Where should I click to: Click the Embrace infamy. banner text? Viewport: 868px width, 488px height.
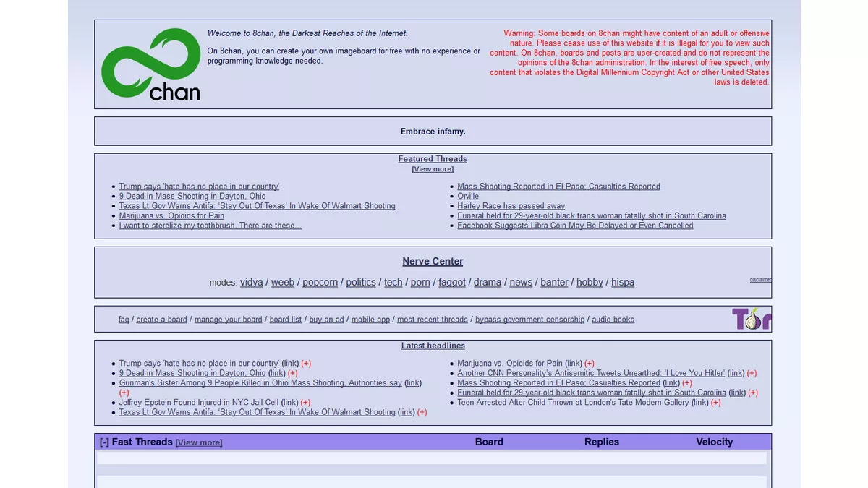[x=433, y=132]
